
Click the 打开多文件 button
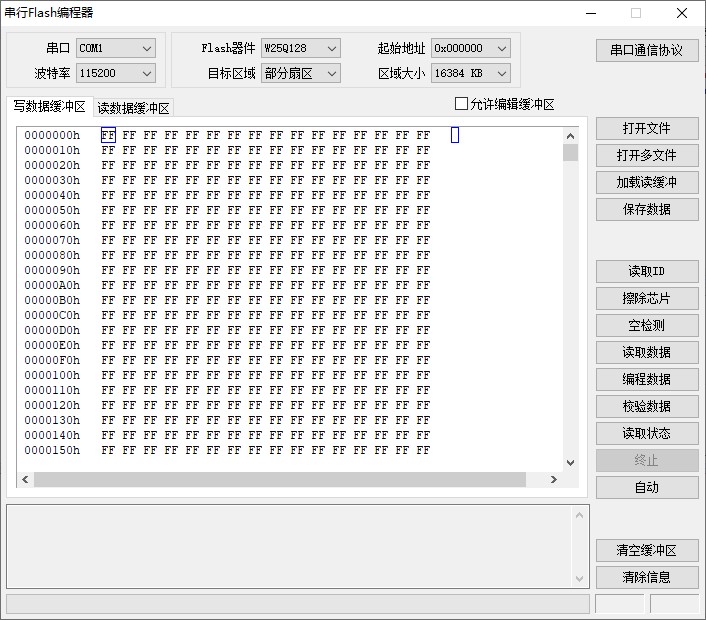[x=647, y=155]
